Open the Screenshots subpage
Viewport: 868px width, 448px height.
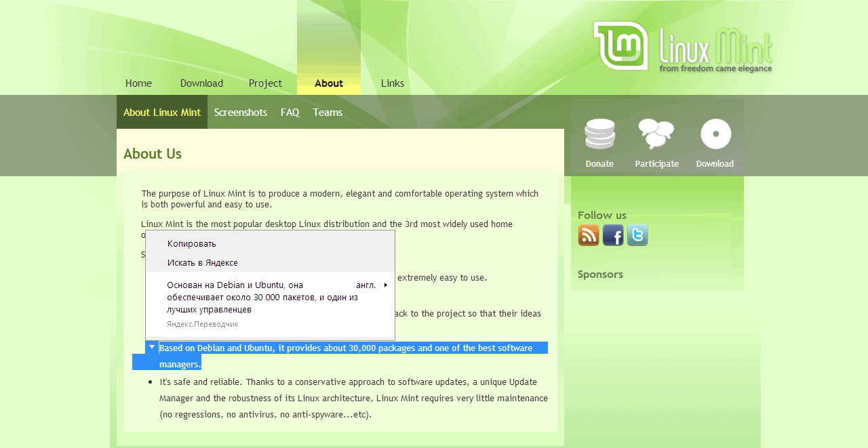pyautogui.click(x=241, y=113)
